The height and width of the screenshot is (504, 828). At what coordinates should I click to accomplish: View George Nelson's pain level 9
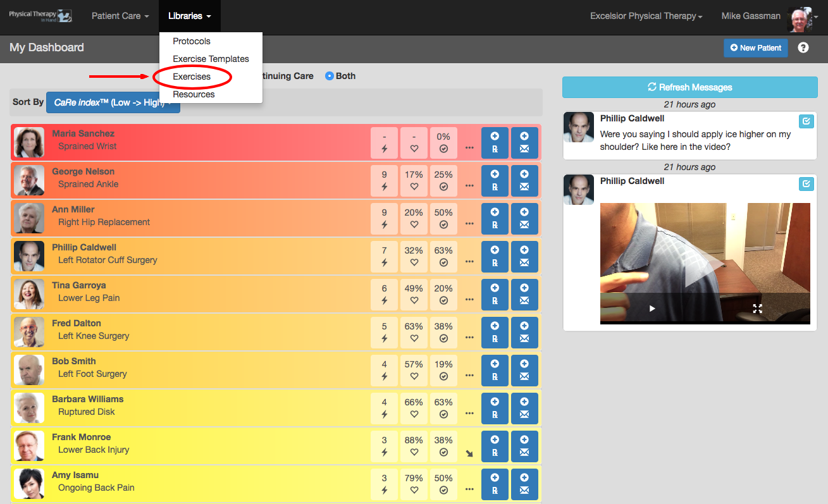pos(384,180)
